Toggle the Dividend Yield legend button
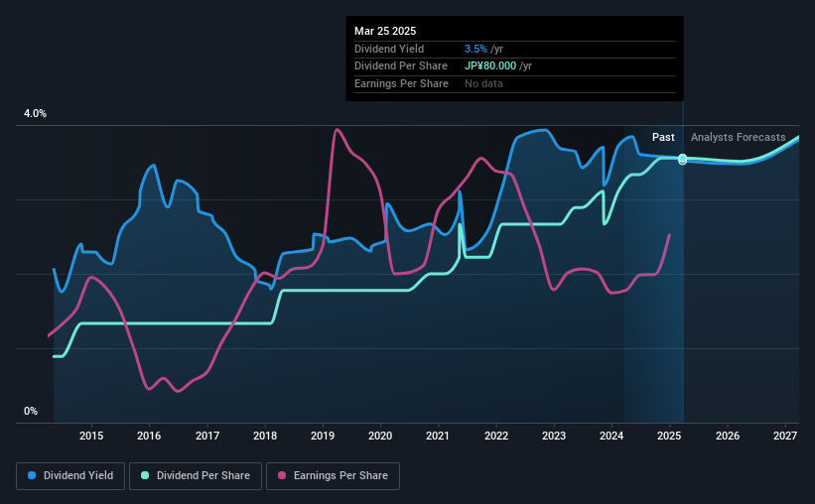815x504 pixels. tap(70, 476)
